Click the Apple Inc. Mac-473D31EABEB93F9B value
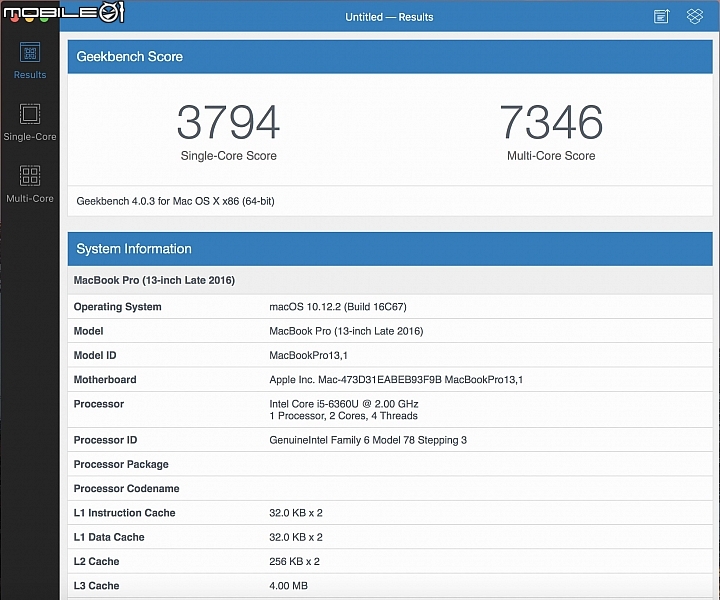 [x=396, y=380]
